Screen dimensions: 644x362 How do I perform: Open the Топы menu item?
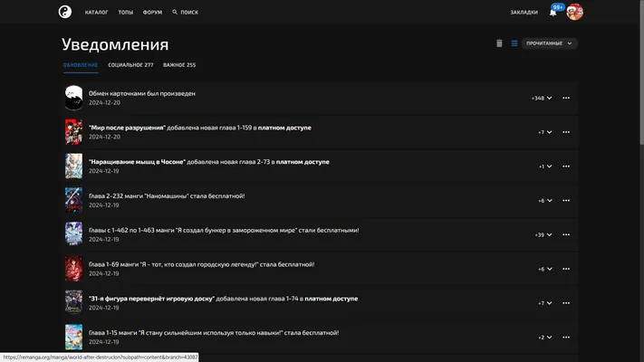click(126, 13)
